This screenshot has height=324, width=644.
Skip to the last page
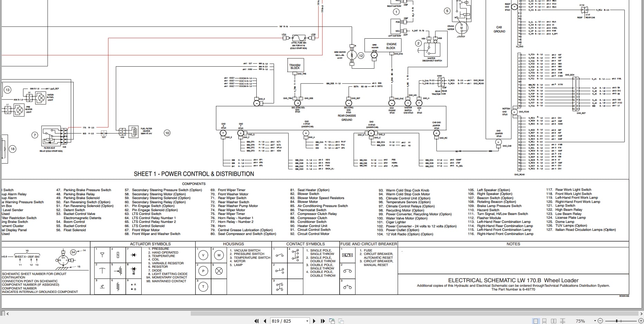[x=323, y=321]
